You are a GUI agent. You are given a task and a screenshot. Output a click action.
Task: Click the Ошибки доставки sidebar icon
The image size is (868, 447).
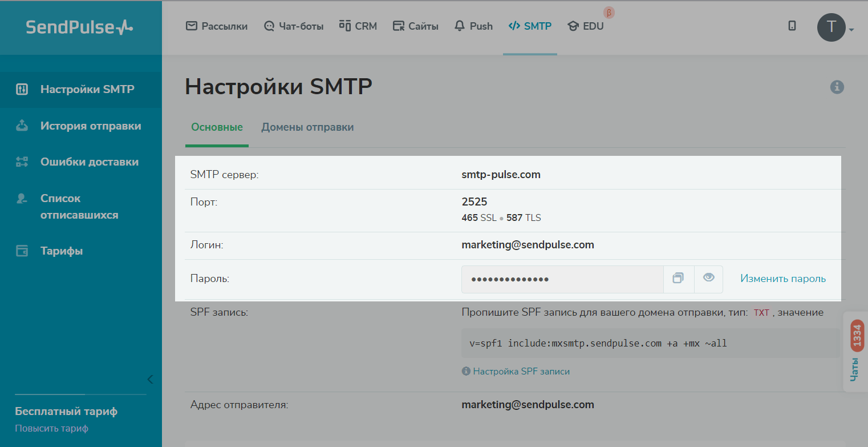click(22, 162)
